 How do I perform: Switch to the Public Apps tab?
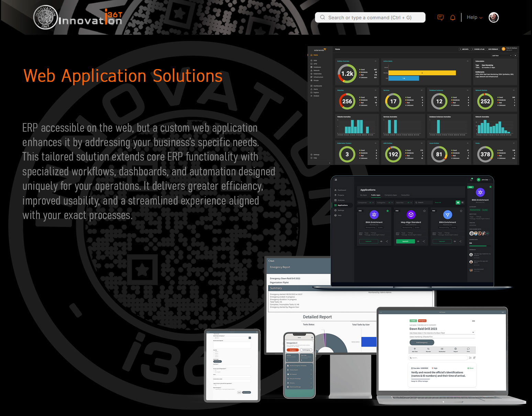376,195
